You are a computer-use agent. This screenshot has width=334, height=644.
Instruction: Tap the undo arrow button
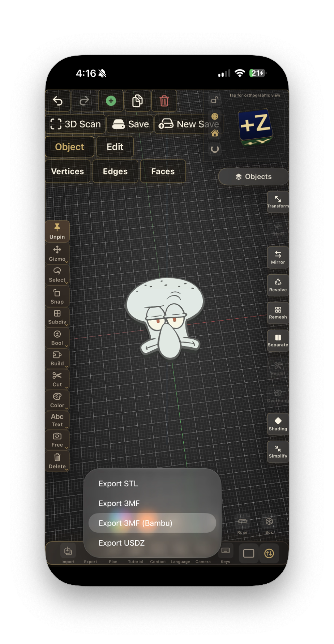coord(58,101)
